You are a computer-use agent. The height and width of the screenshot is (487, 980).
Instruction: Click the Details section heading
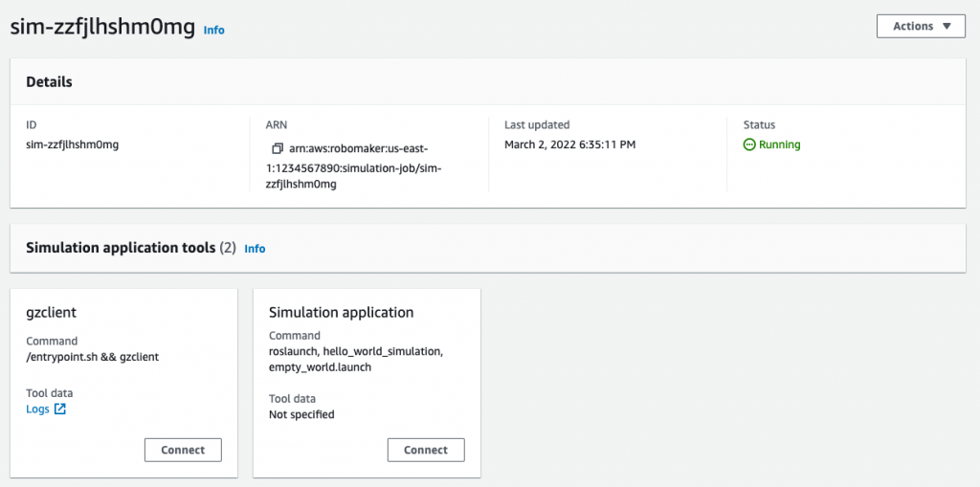tap(49, 82)
